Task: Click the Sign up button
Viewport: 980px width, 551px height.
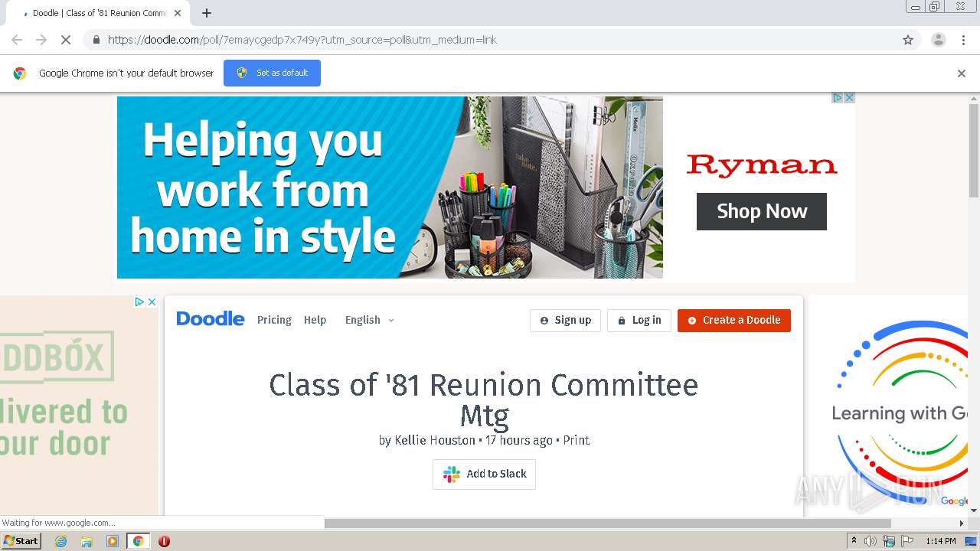Action: click(565, 321)
